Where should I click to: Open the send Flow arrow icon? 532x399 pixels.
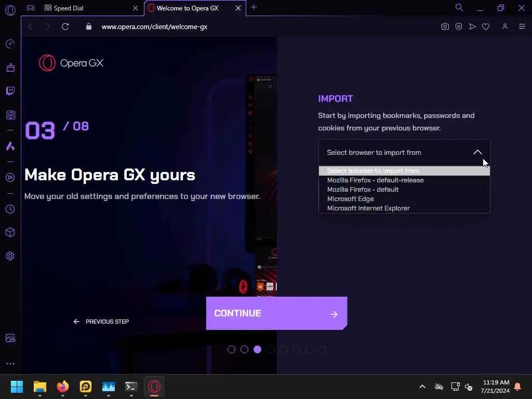tap(472, 26)
